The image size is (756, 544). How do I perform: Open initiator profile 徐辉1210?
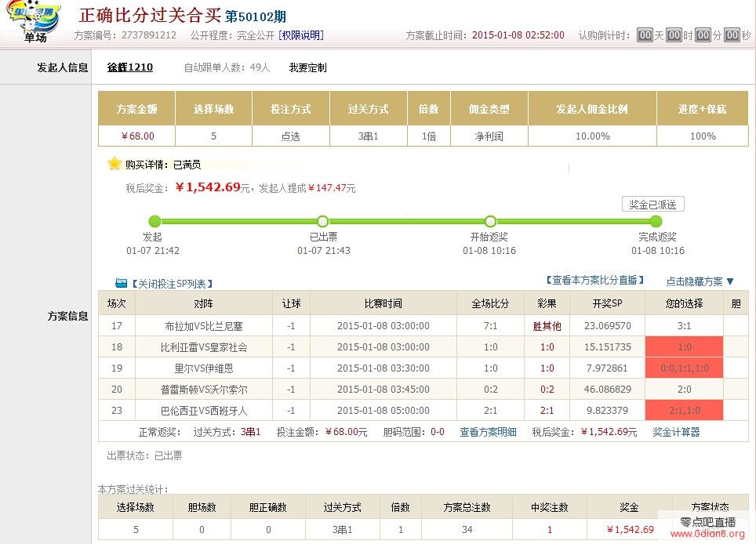tap(130, 67)
